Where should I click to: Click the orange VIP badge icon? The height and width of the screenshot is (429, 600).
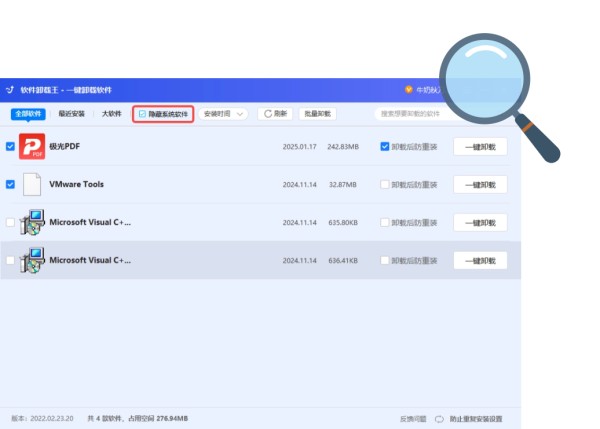(x=409, y=90)
